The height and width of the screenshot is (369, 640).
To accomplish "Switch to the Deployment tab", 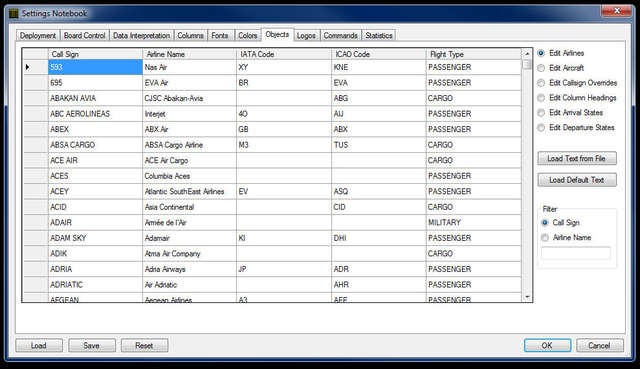I will [38, 36].
